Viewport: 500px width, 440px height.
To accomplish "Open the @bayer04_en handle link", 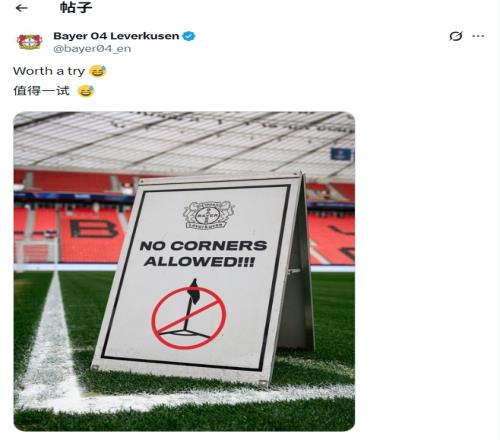I will [x=92, y=49].
